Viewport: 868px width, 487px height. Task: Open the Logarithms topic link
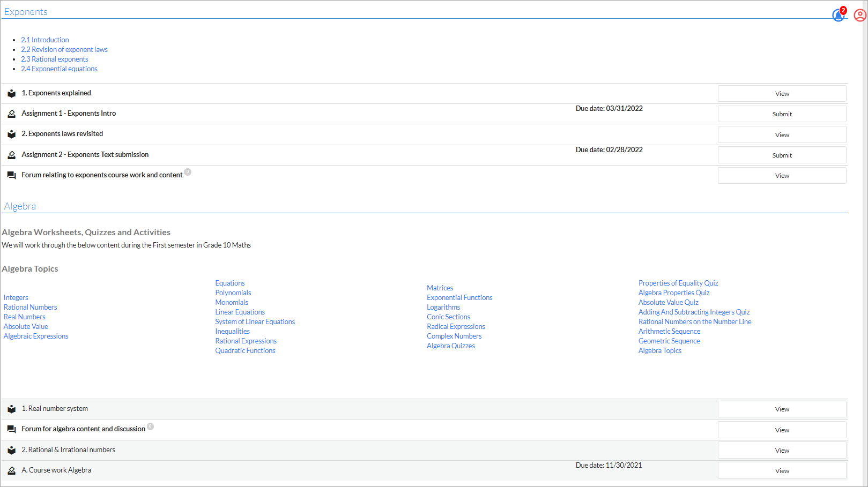tap(443, 308)
